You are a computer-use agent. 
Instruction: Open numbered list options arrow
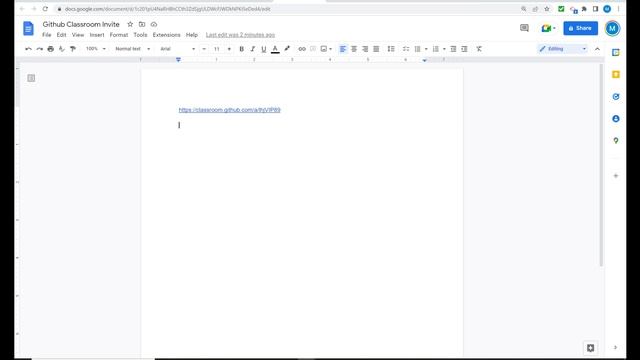(x=444, y=49)
